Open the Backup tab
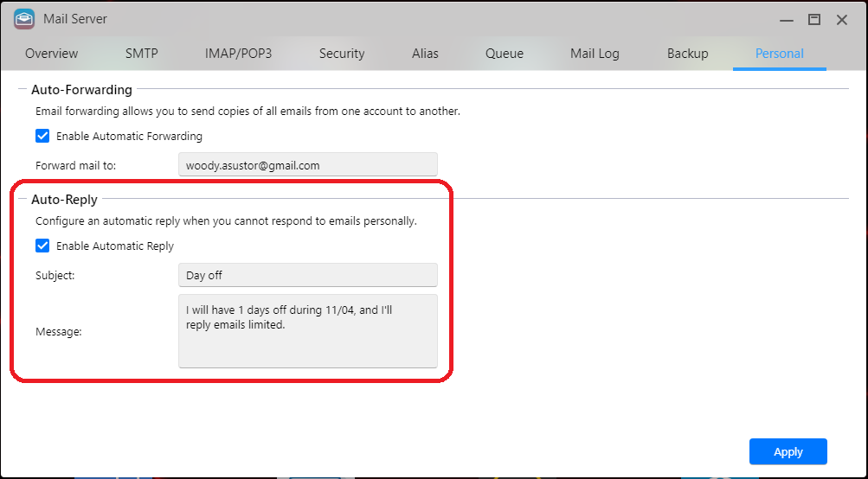Viewport: 868px width, 479px height. tap(687, 54)
